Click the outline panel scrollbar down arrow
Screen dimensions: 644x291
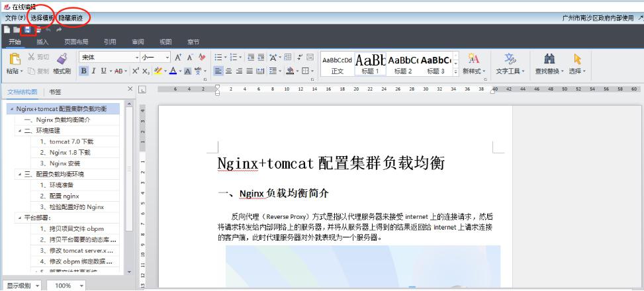pos(129,271)
